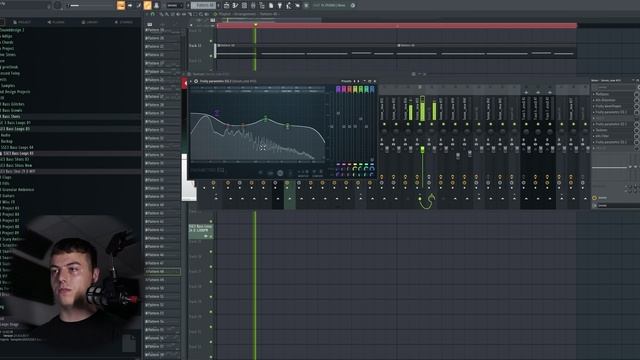Open the Guitars folder in browser
Image resolution: width=640 pixels, height=360 pixels.
click(x=7, y=196)
